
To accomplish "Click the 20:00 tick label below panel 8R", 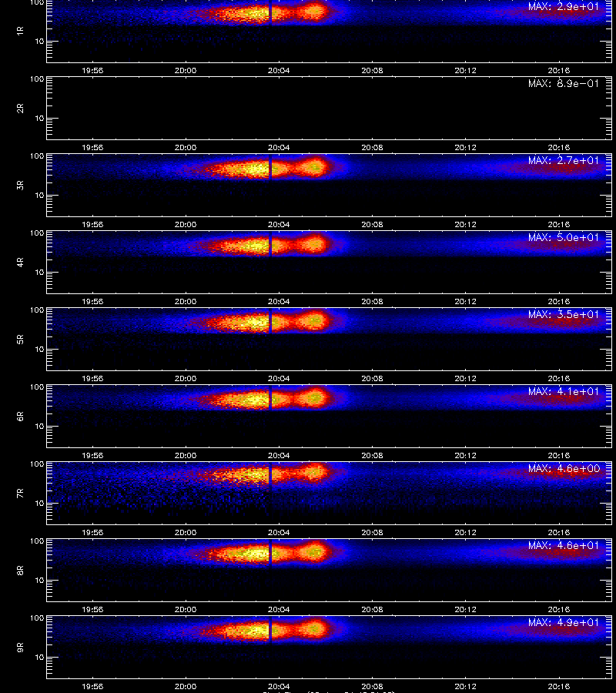I will pyautogui.click(x=186, y=609).
